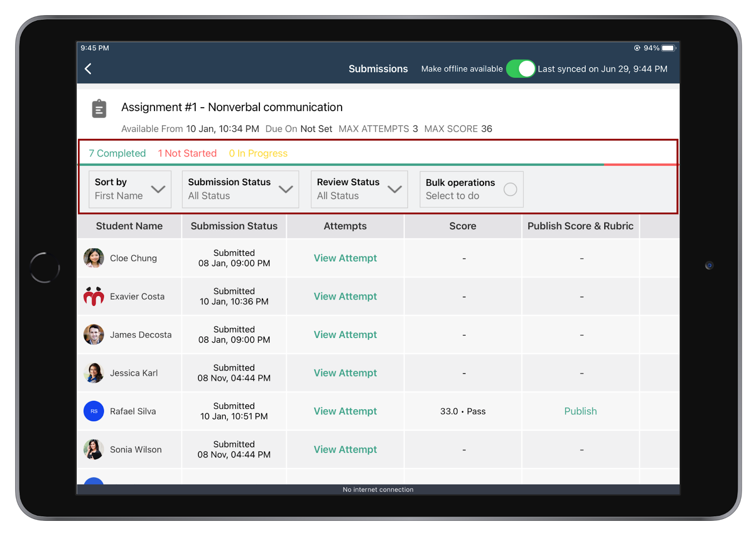Viewport: 756px width, 536px height.
Task: Click the Due On Not Set label
Action: 299,129
